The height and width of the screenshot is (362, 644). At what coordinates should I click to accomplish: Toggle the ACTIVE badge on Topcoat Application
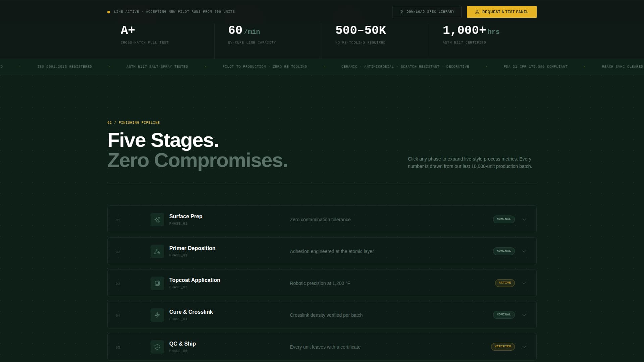[x=505, y=283]
